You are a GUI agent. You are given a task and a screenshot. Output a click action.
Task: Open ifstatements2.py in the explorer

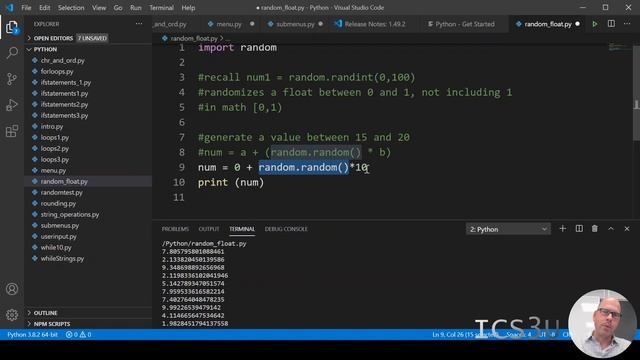(64, 104)
